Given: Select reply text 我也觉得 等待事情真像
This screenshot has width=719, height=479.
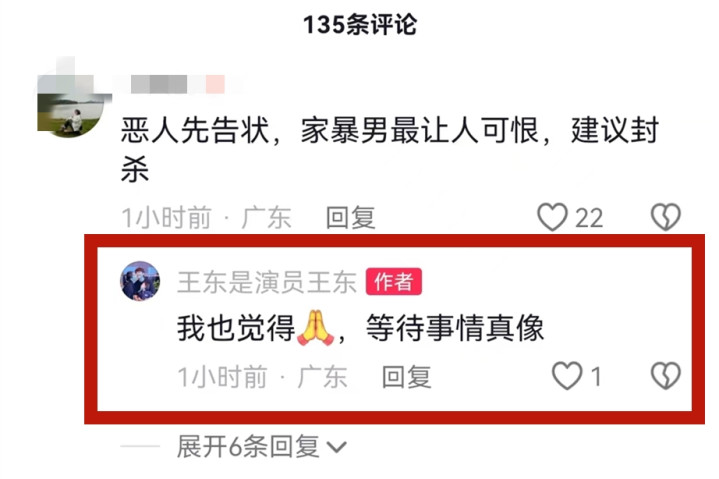Looking at the screenshot, I should coord(360,328).
